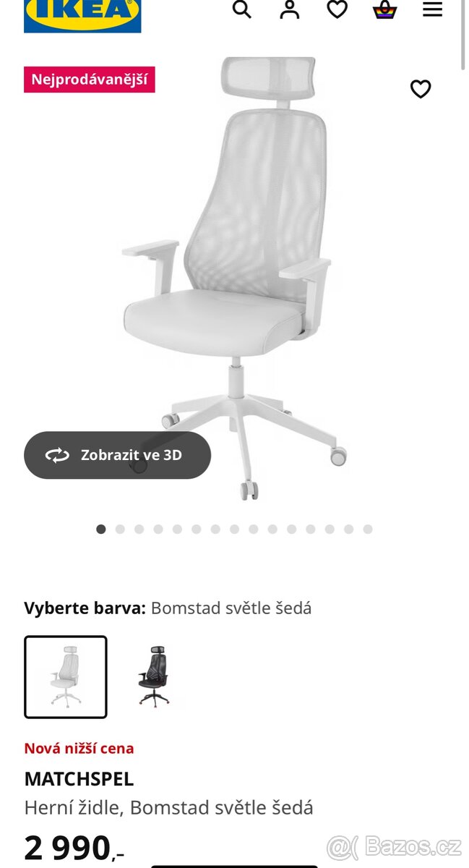Save chair to favorites with heart icon
The height and width of the screenshot is (868, 469).
click(x=421, y=89)
